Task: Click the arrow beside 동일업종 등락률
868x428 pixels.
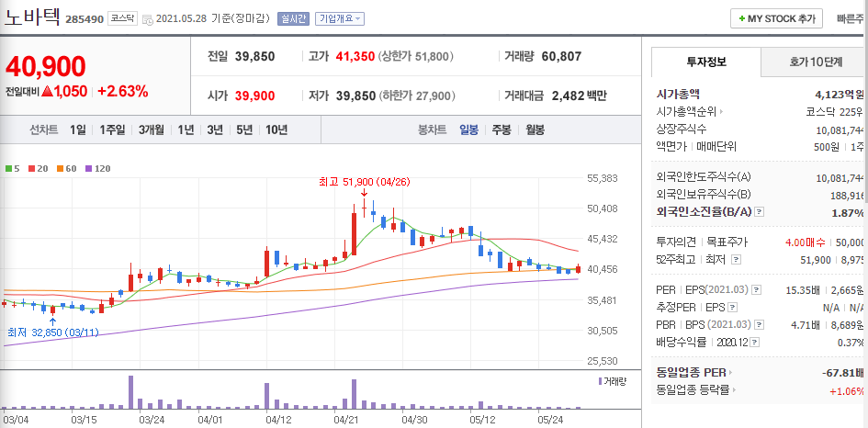Action: coord(735,390)
